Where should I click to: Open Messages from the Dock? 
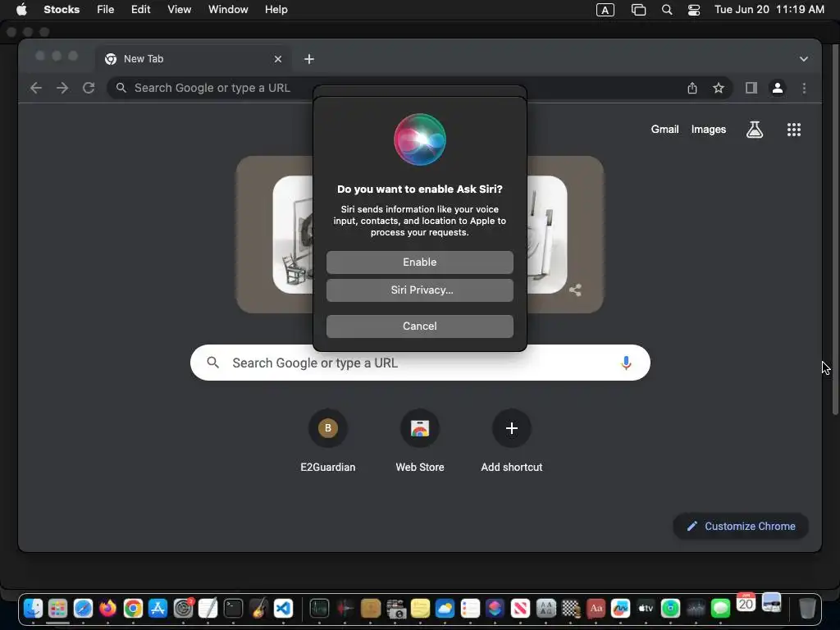(x=720, y=609)
